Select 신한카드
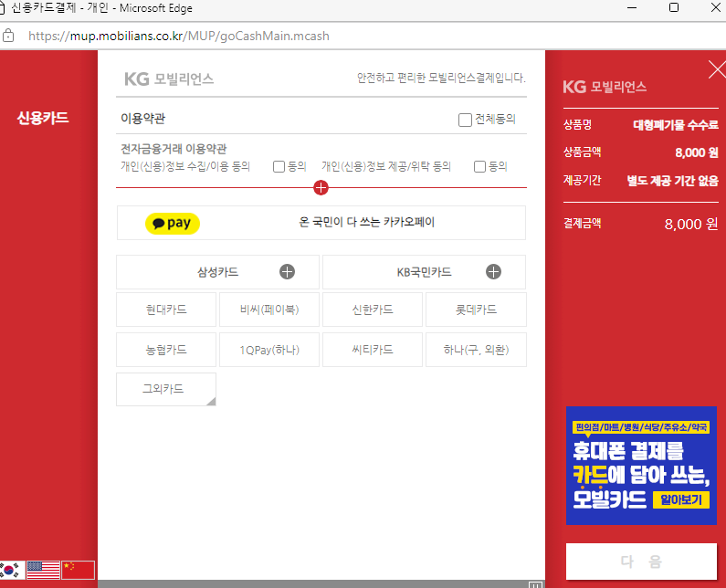Viewport: 726px width, 588px height. 373,310
